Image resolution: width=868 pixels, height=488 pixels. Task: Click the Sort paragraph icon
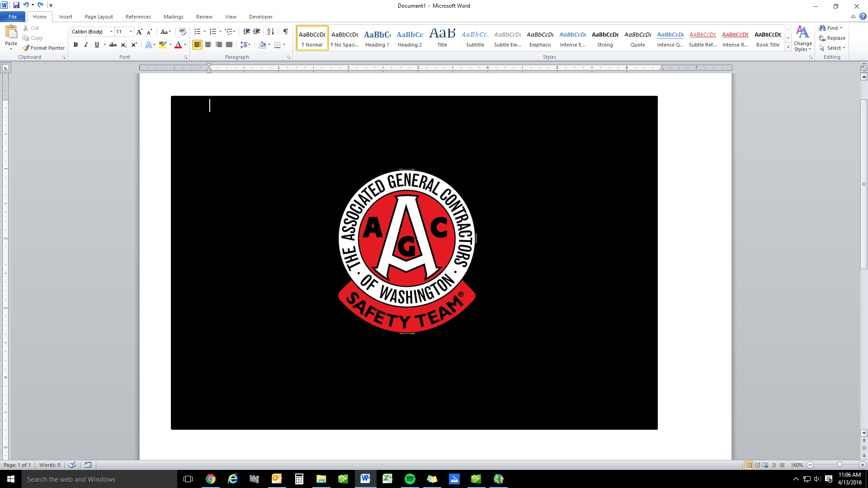[x=270, y=32]
